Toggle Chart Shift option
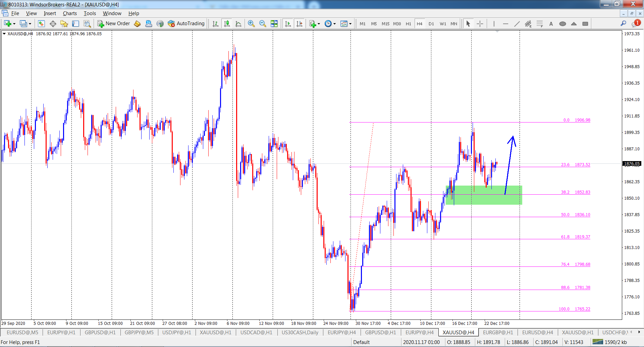Image resolution: width=644 pixels, height=347 pixels. click(x=299, y=23)
